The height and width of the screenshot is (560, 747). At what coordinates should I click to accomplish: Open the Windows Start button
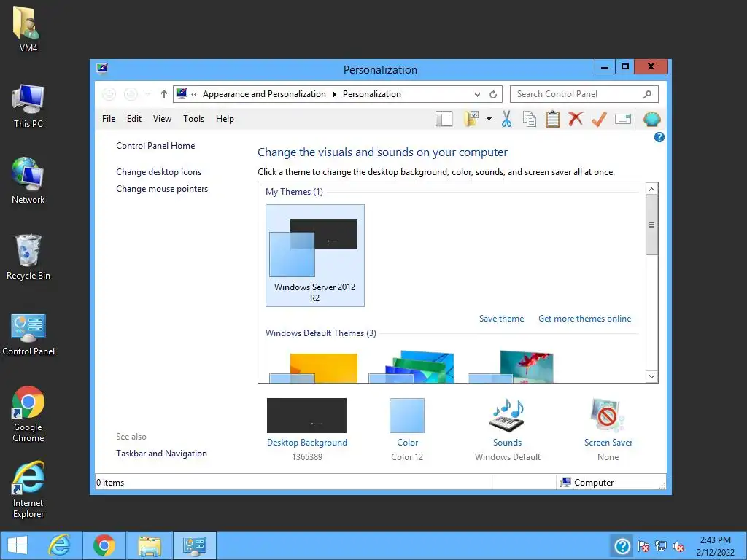[18, 545]
